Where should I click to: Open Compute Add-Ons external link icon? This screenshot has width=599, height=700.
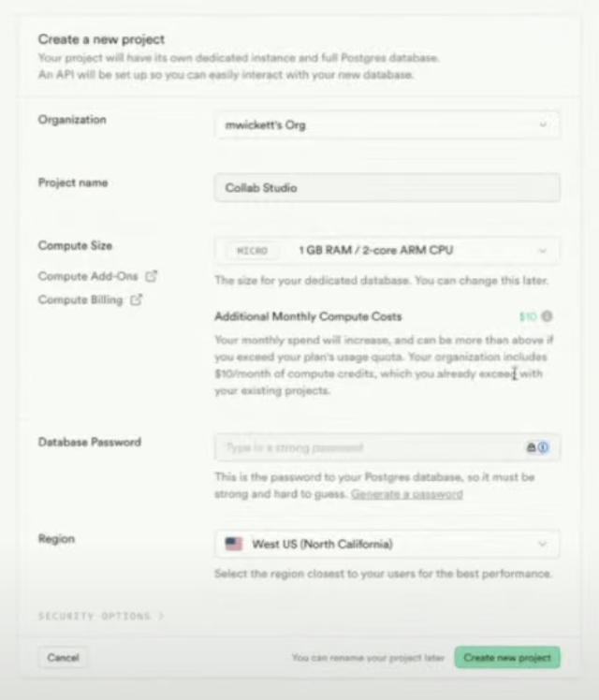point(152,276)
